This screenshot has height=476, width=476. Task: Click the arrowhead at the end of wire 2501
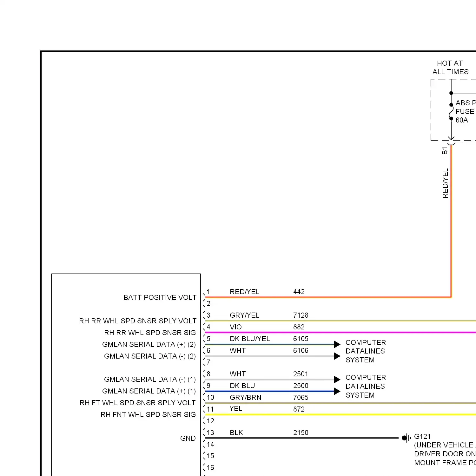(x=337, y=379)
